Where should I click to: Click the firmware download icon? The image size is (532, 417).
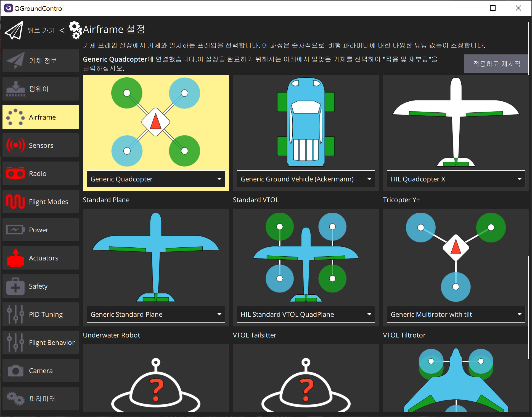(x=15, y=89)
